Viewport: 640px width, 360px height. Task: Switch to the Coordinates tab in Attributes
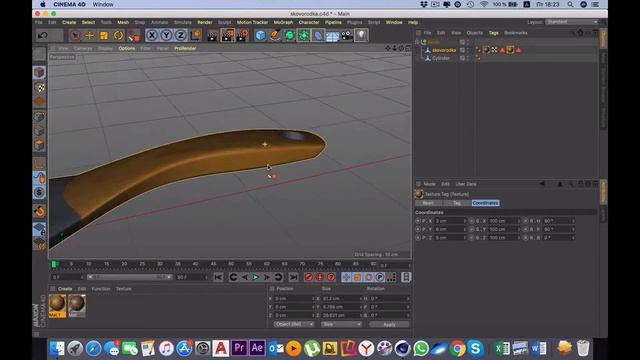point(485,203)
